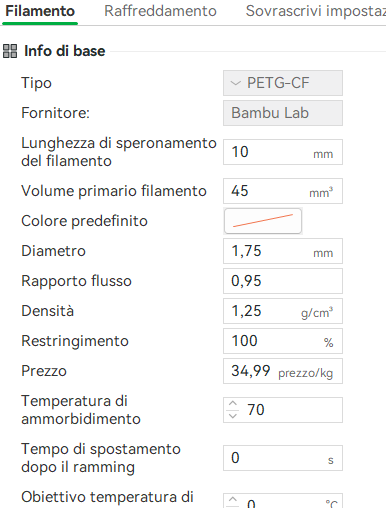Increase Temperatura di ammorbidimento with up arrow
386x508 pixels.
233,403
